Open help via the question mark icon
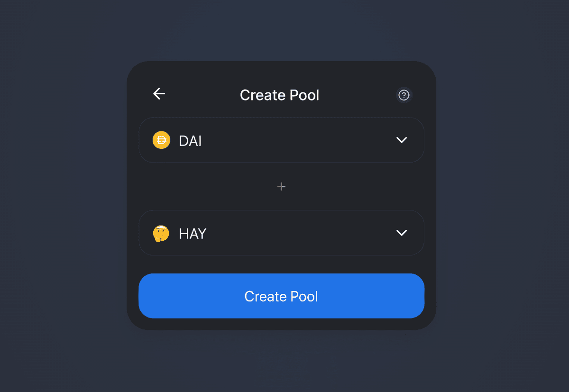 [x=404, y=95]
